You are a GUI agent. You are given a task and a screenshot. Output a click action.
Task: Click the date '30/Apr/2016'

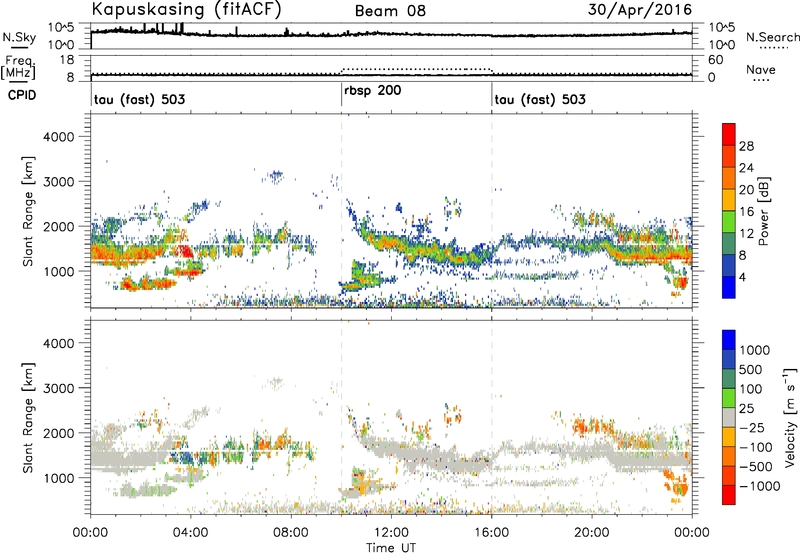[640, 10]
